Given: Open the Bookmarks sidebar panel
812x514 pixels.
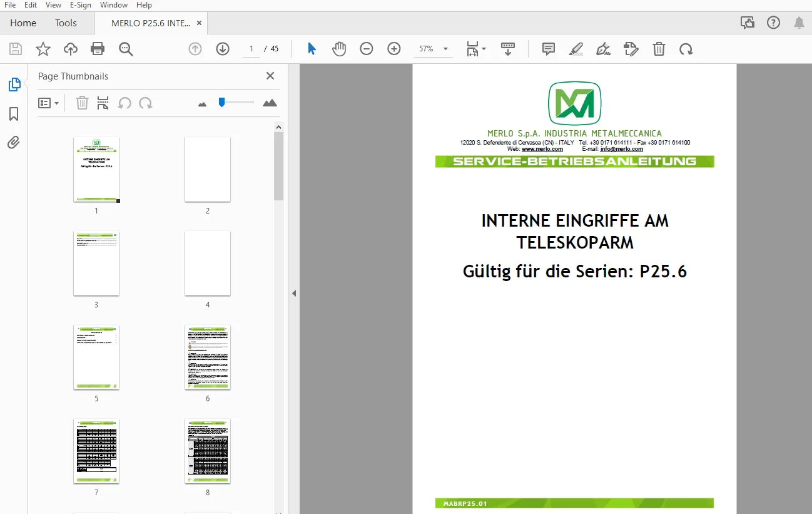Looking at the screenshot, I should pyautogui.click(x=14, y=114).
